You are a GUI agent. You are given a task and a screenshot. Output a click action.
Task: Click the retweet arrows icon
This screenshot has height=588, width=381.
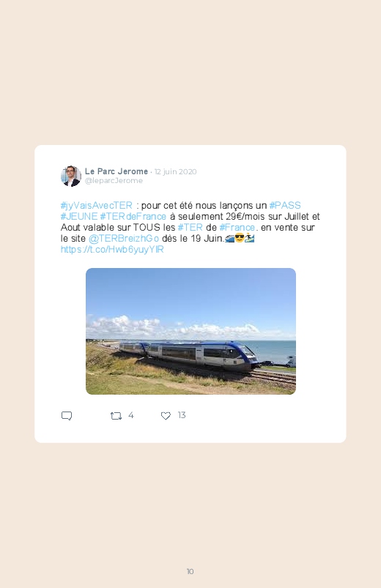(116, 416)
